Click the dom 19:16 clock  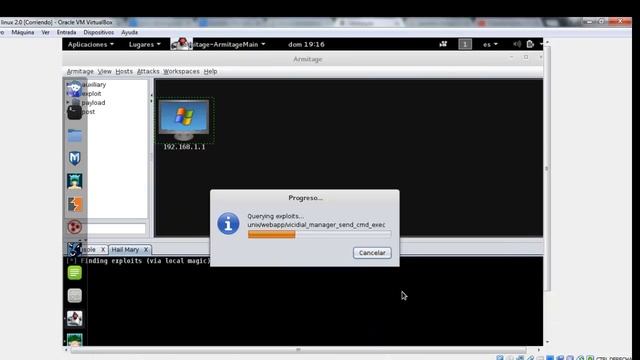click(306, 44)
